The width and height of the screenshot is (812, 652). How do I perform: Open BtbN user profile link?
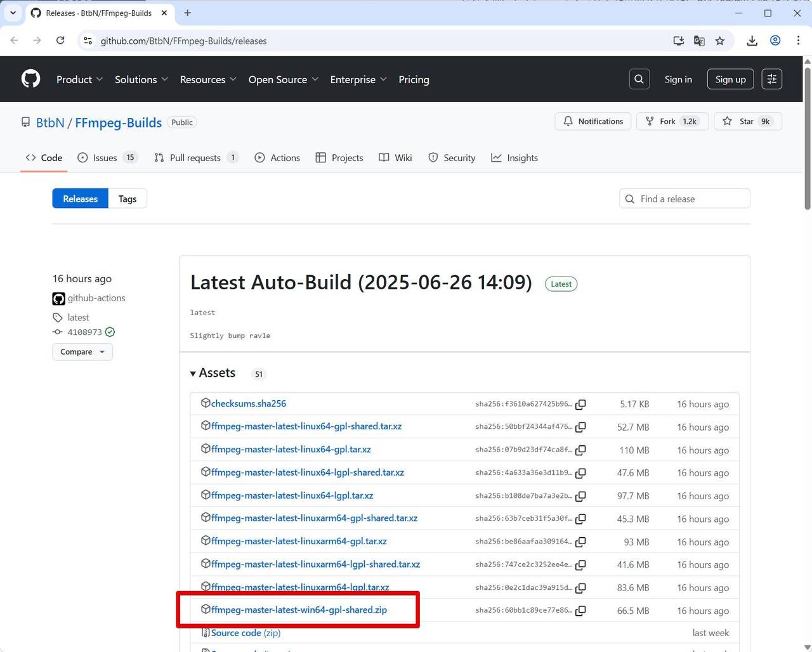tap(50, 122)
